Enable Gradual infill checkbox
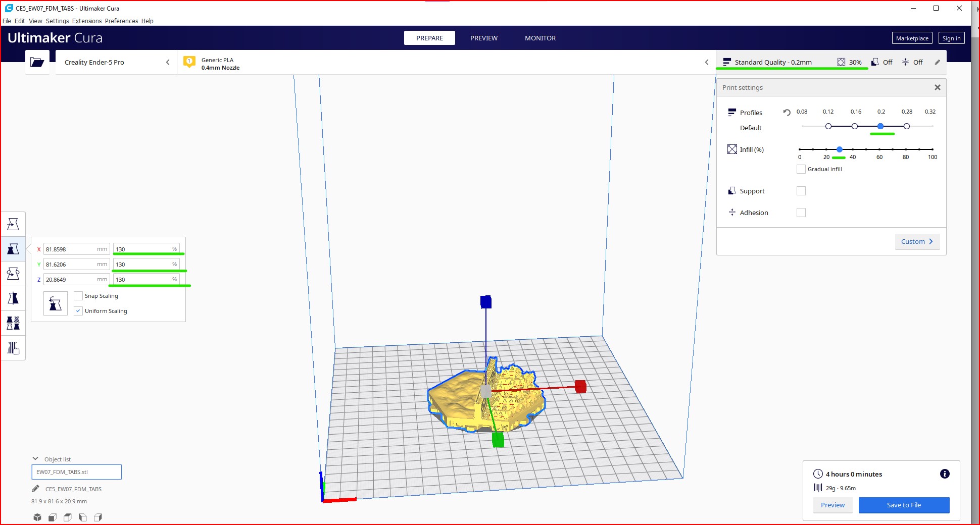980x525 pixels. click(801, 169)
